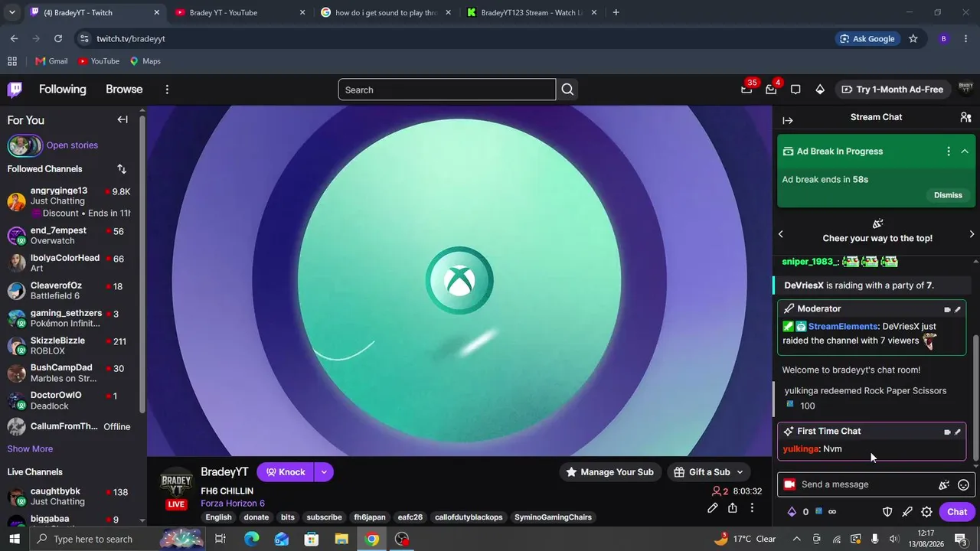980x551 pixels.
Task: Open the Ad Break three-dot options
Action: click(949, 152)
